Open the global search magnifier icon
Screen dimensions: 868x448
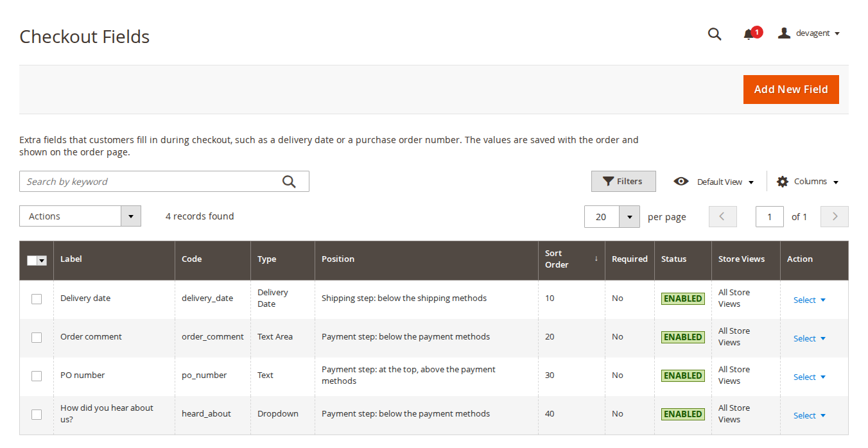point(715,34)
